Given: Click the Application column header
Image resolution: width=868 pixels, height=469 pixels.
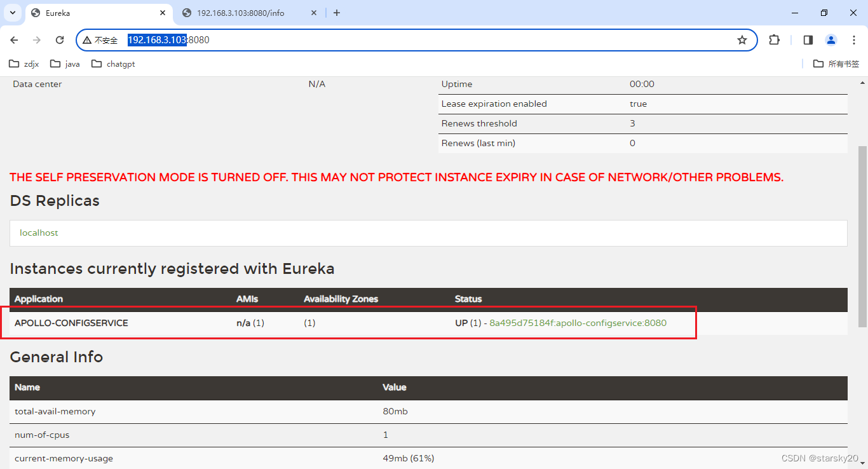Looking at the screenshot, I should [39, 299].
